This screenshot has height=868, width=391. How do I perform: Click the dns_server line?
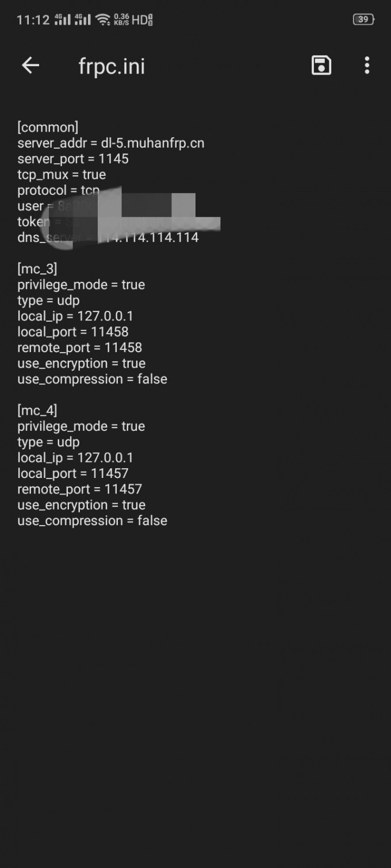click(x=108, y=237)
